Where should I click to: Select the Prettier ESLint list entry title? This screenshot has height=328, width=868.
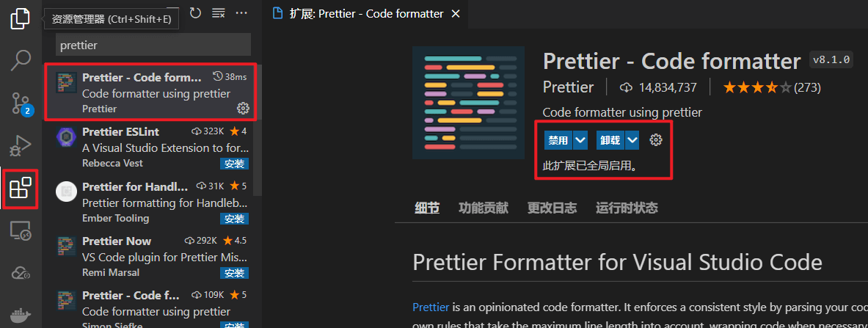click(x=120, y=132)
